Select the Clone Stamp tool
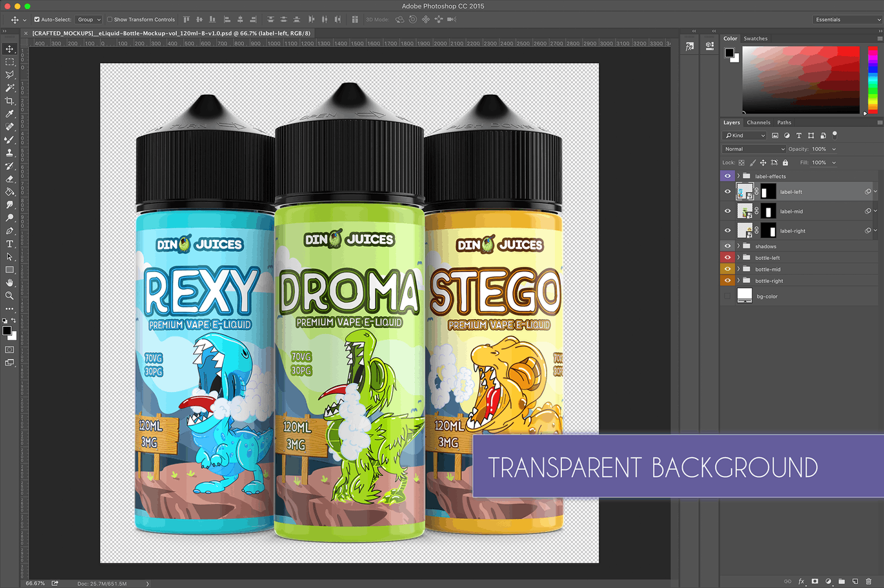884x588 pixels. point(9,153)
